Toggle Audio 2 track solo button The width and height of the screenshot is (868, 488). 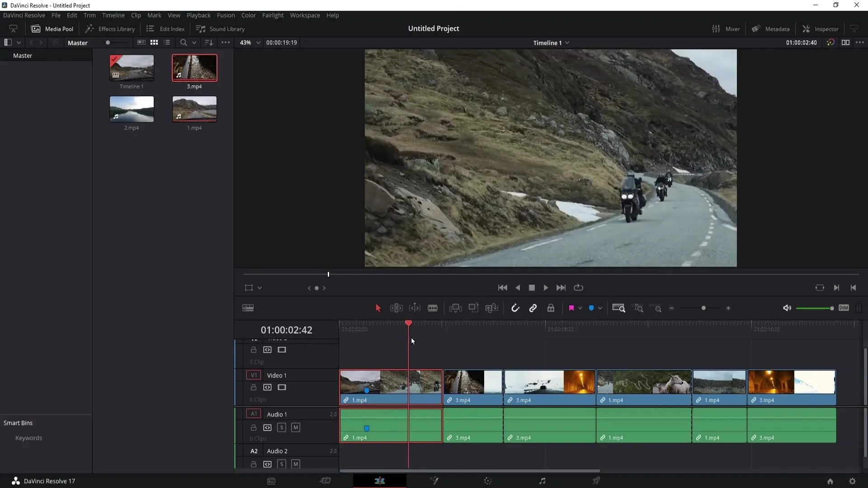coord(281,464)
